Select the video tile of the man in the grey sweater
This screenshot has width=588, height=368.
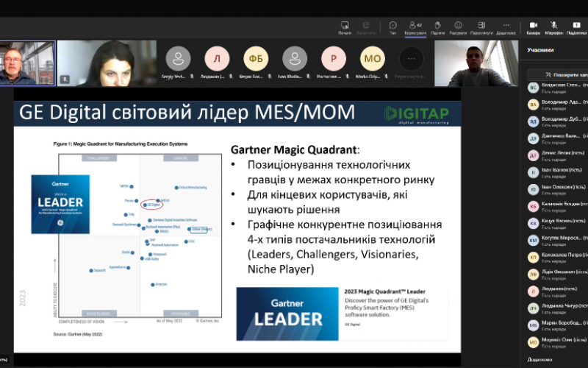tap(476, 63)
